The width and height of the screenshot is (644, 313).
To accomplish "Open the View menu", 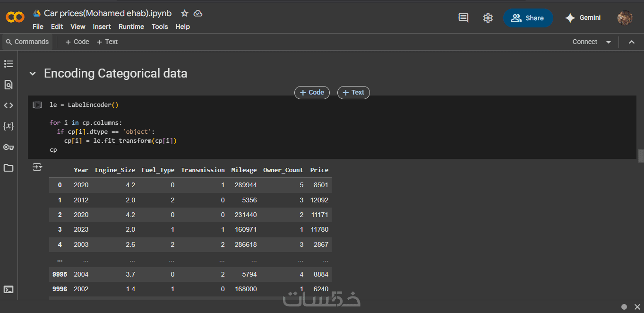I will pyautogui.click(x=78, y=26).
